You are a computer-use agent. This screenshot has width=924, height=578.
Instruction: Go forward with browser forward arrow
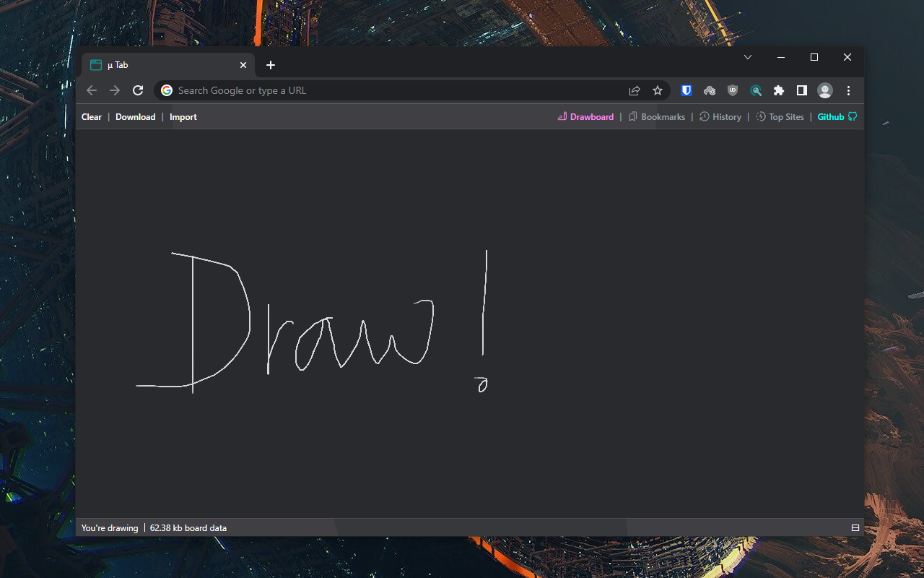(115, 90)
